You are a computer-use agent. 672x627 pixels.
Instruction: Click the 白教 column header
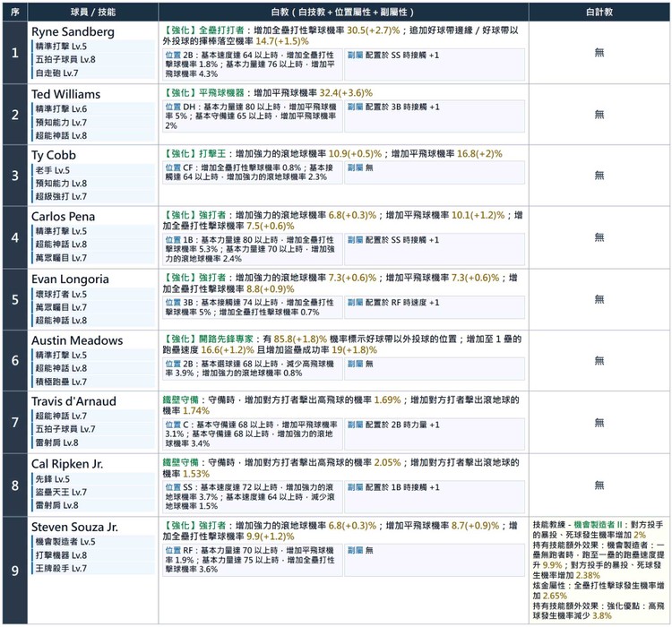click(343, 12)
